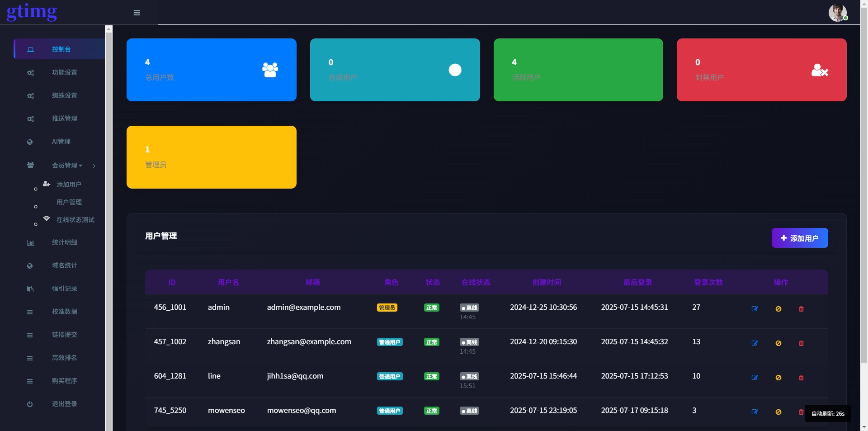This screenshot has height=431, width=868.
Task: Click the 登录次数 column header
Action: [708, 282]
